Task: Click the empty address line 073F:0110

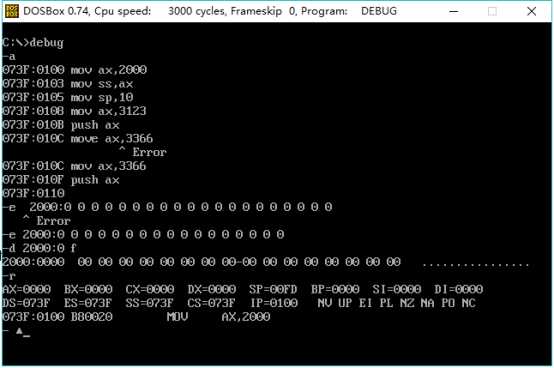Action: (x=34, y=194)
